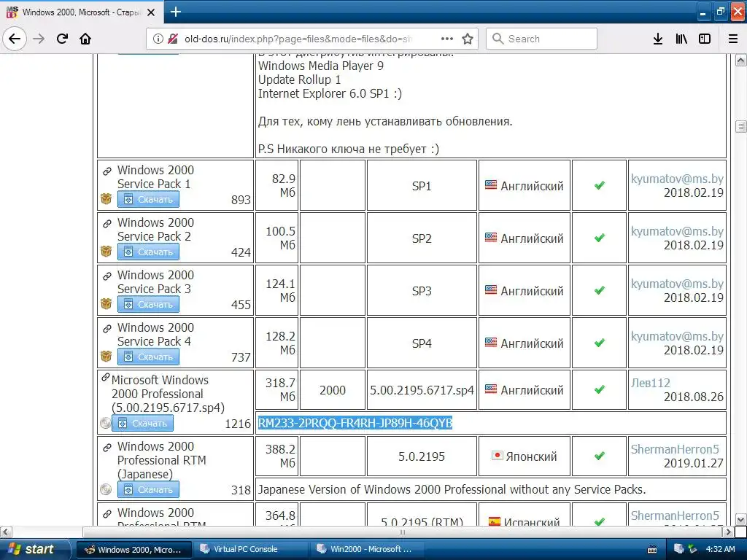
Task: Click the 82.9 Мб size cell
Action: (277, 186)
